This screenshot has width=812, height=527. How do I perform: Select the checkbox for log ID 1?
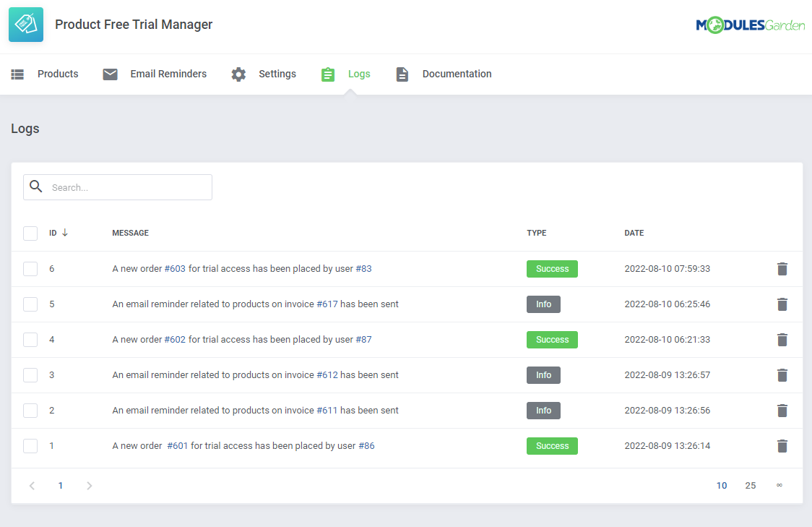30,445
